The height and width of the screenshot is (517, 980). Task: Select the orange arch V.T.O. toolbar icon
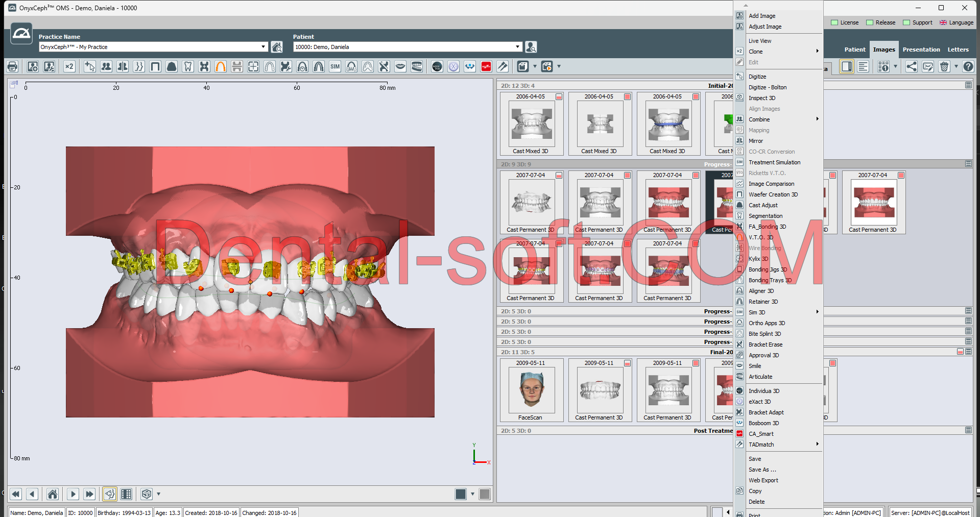221,66
